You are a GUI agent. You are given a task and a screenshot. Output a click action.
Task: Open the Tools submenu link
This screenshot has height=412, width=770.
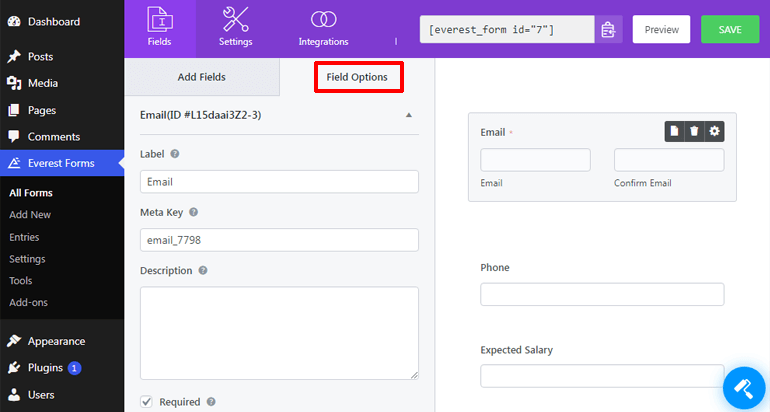[21, 280]
